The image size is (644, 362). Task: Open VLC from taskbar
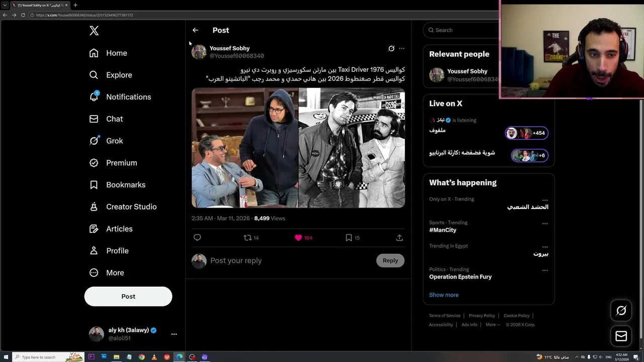coord(154,357)
